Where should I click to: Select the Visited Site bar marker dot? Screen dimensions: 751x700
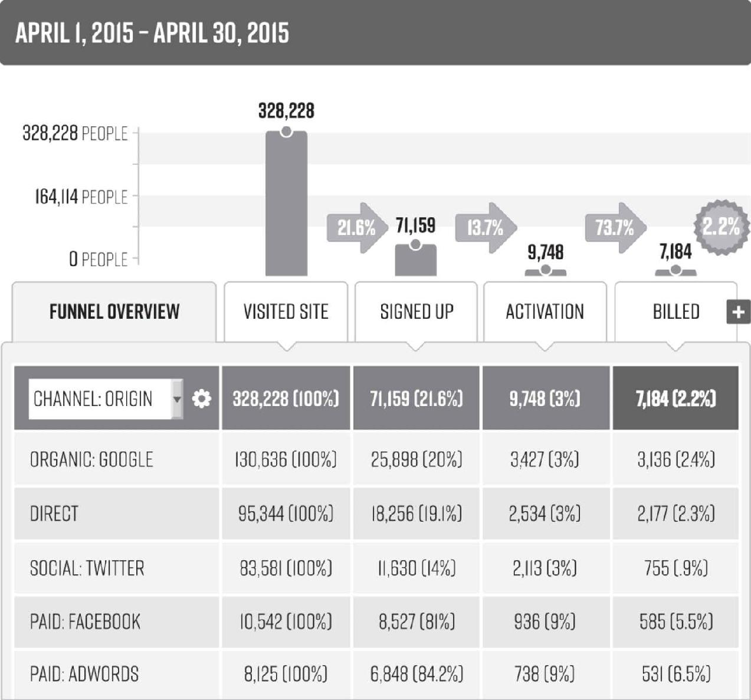pyautogui.click(x=286, y=132)
